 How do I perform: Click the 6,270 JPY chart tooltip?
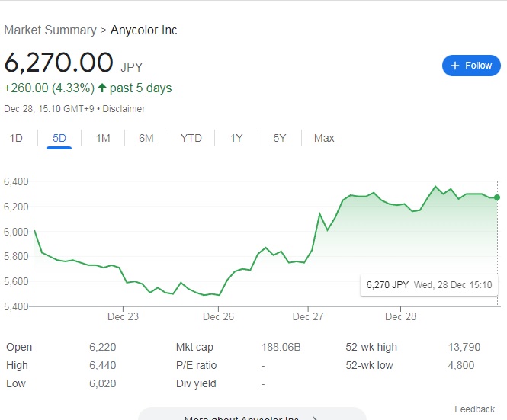pos(428,285)
